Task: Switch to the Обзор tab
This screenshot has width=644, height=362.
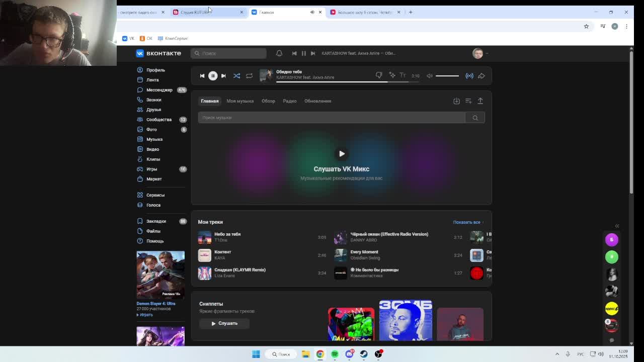Action: [x=268, y=101]
